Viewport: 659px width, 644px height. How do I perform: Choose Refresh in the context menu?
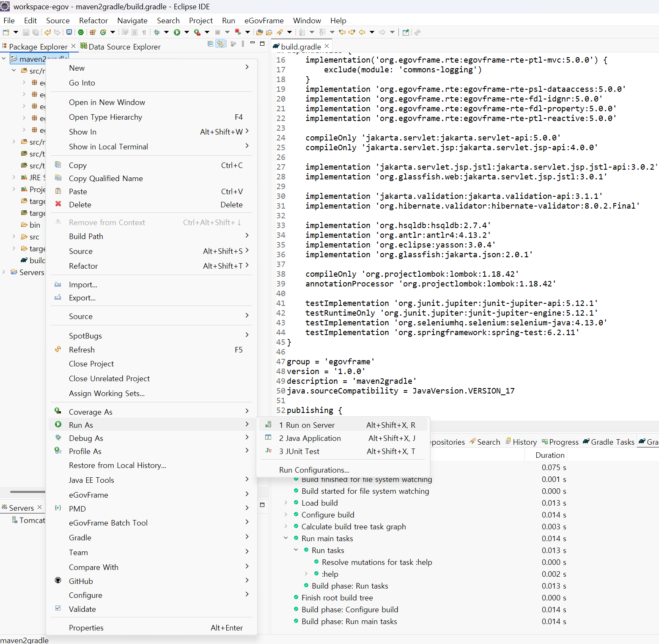pos(82,350)
